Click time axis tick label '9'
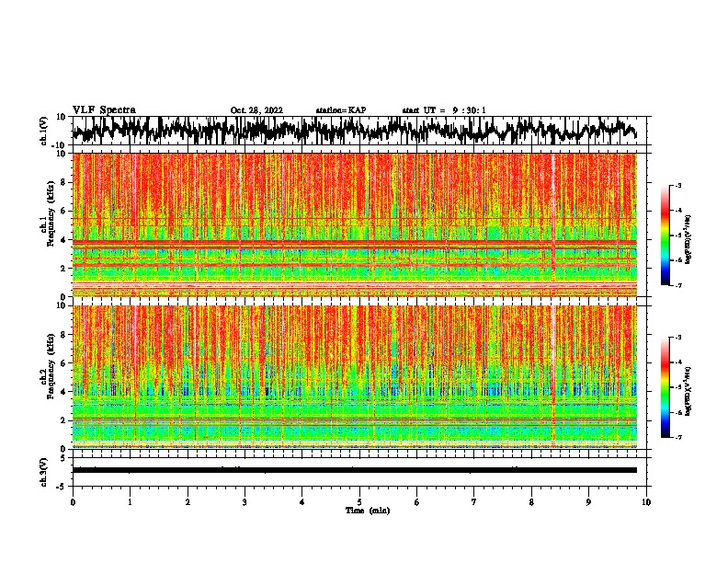728x563 pixels. (x=588, y=502)
